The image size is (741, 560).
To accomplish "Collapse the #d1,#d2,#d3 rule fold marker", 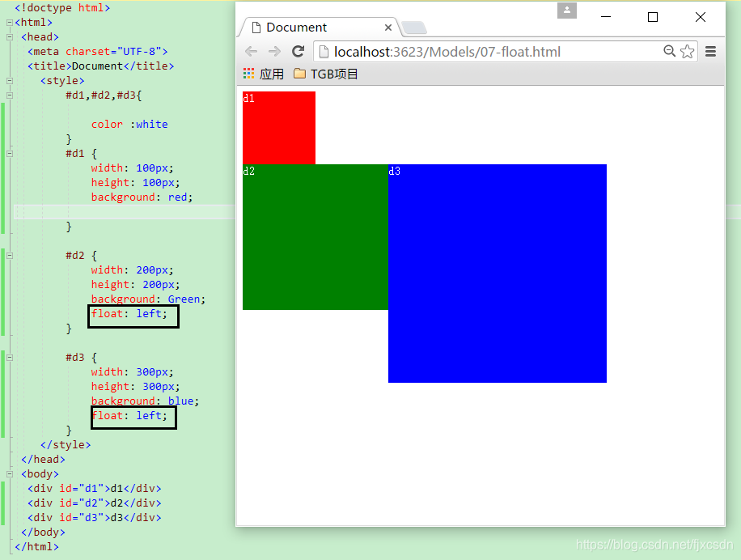I will (10, 95).
